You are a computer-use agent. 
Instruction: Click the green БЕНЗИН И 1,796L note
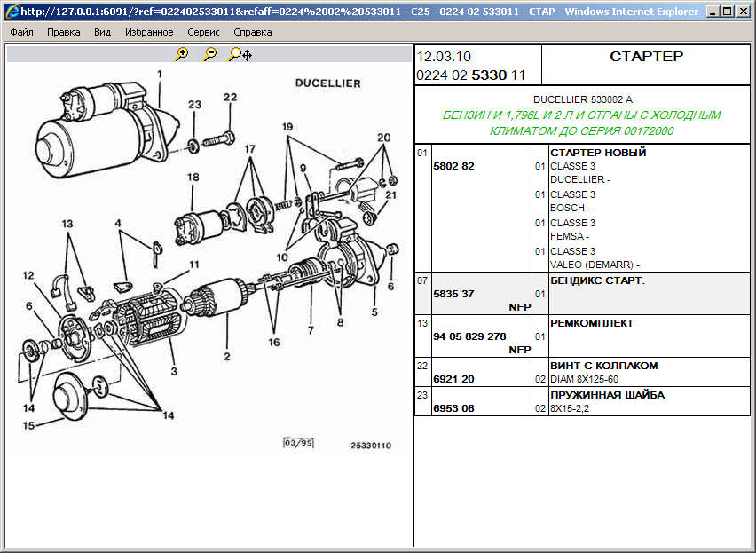pyautogui.click(x=582, y=123)
